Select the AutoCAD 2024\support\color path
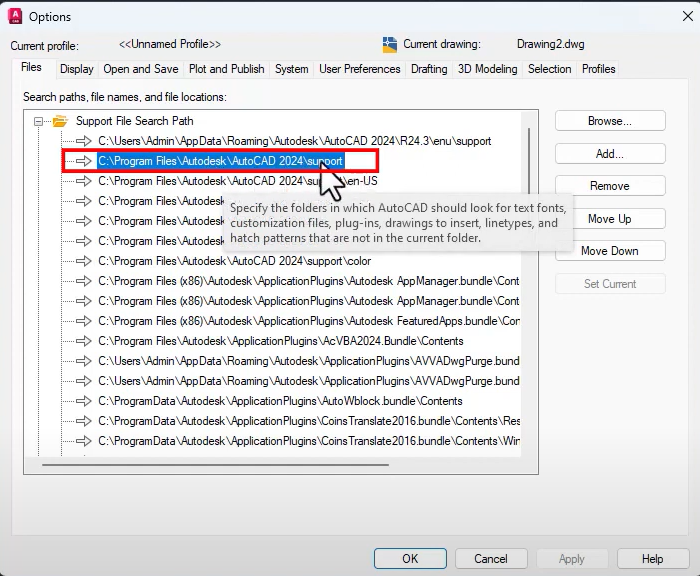This screenshot has width=700, height=576. click(x=234, y=261)
